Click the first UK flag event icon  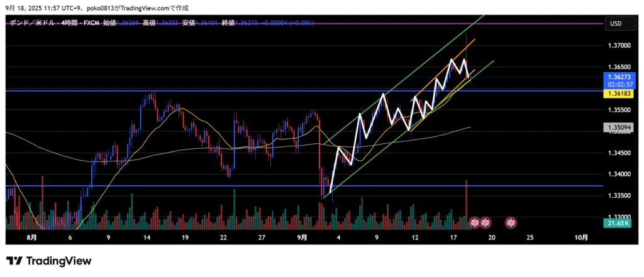pyautogui.click(x=475, y=222)
